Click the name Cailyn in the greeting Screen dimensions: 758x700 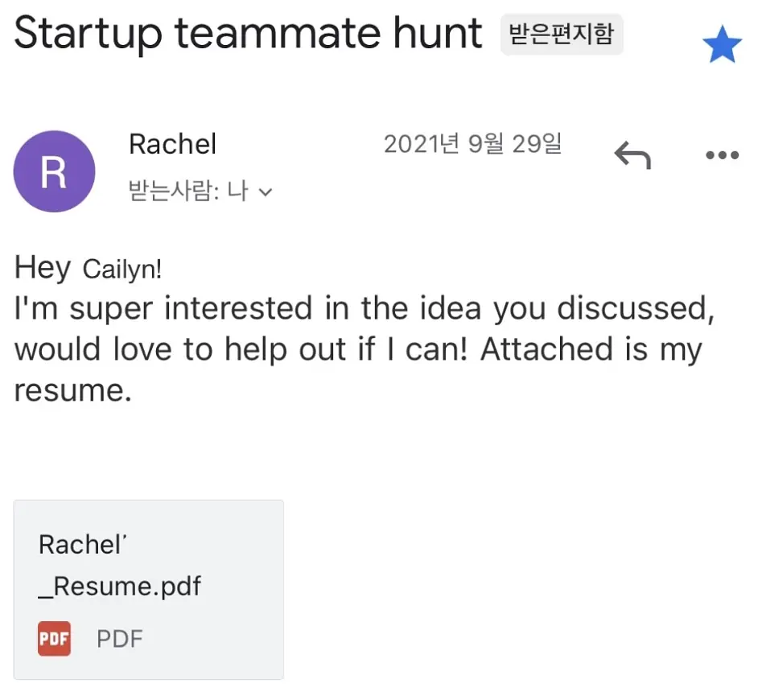coord(122,270)
